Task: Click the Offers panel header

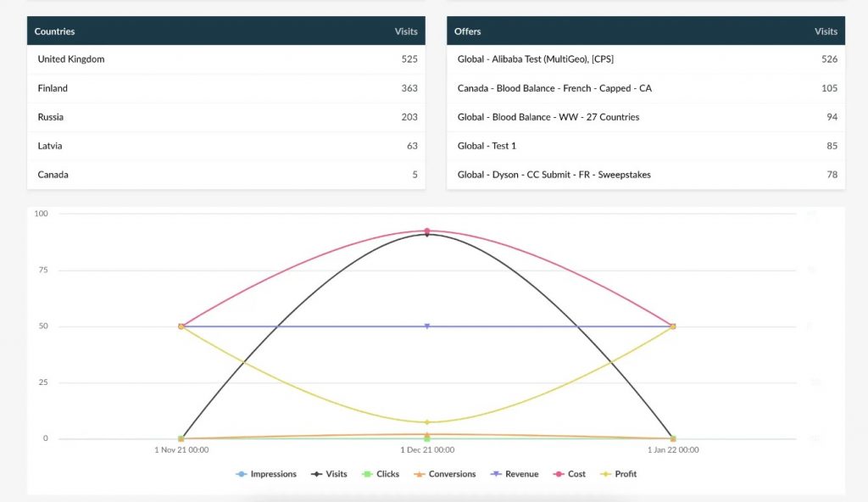Action: [x=469, y=31]
